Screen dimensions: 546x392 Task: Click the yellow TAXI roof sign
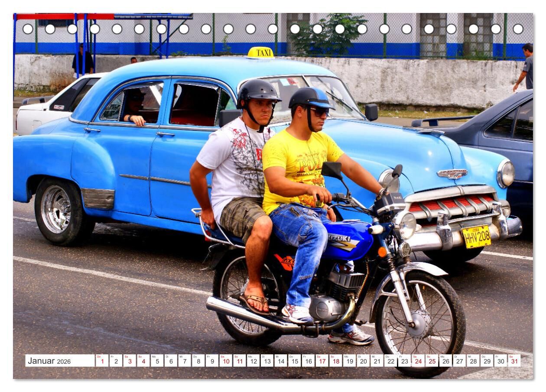pos(260,52)
